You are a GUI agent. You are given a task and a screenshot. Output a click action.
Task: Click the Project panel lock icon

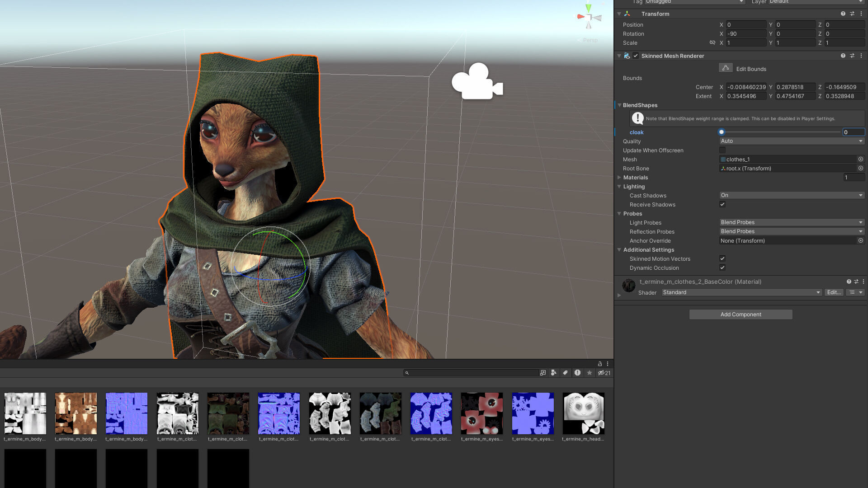pyautogui.click(x=600, y=364)
